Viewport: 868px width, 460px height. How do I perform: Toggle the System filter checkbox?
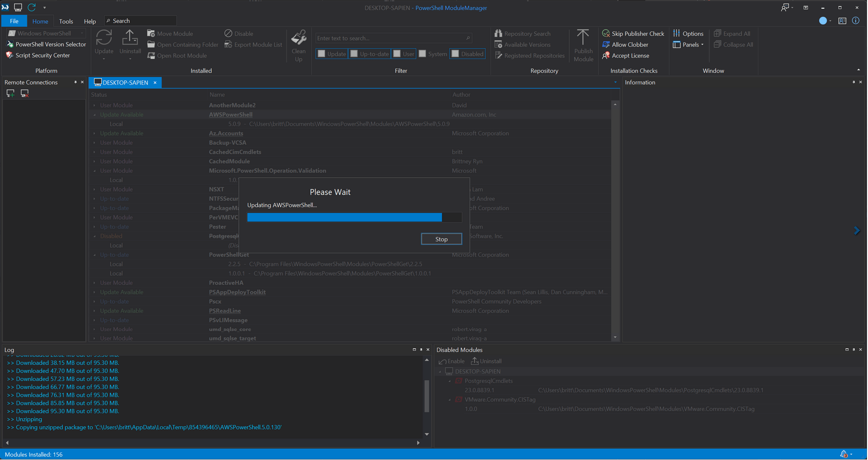pos(422,54)
